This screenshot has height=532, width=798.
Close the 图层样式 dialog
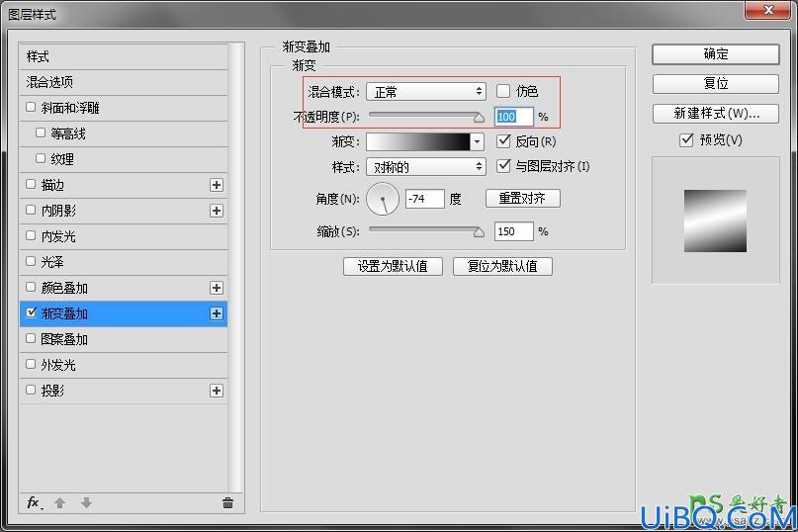(769, 10)
